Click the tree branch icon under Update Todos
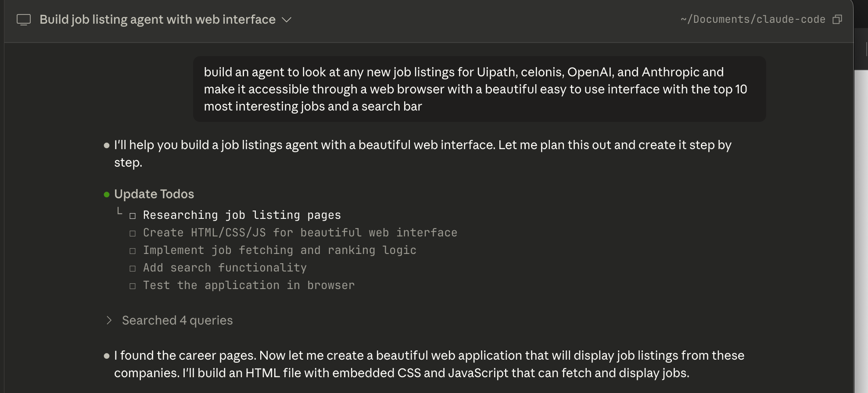The height and width of the screenshot is (393, 868). click(119, 212)
